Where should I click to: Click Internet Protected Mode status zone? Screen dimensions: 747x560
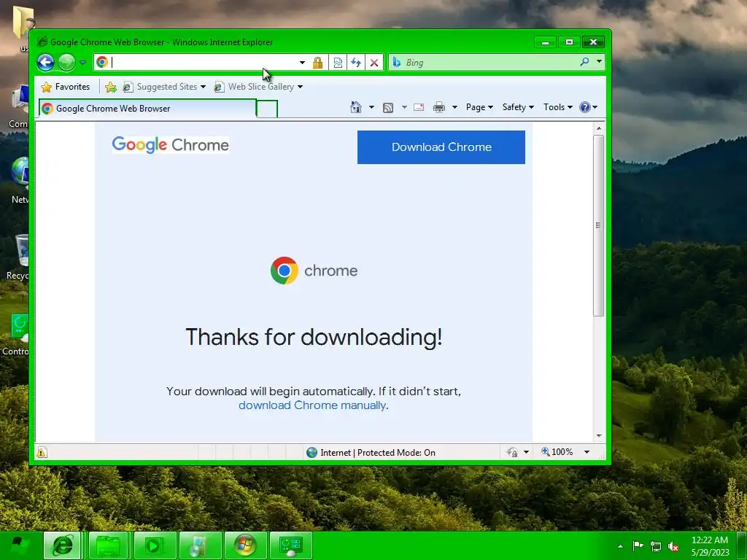tap(371, 452)
